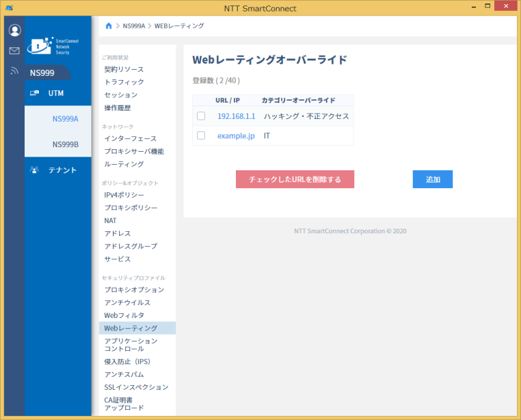This screenshot has height=420, width=521.
Task: Open サービス page
Action: pyautogui.click(x=118, y=259)
